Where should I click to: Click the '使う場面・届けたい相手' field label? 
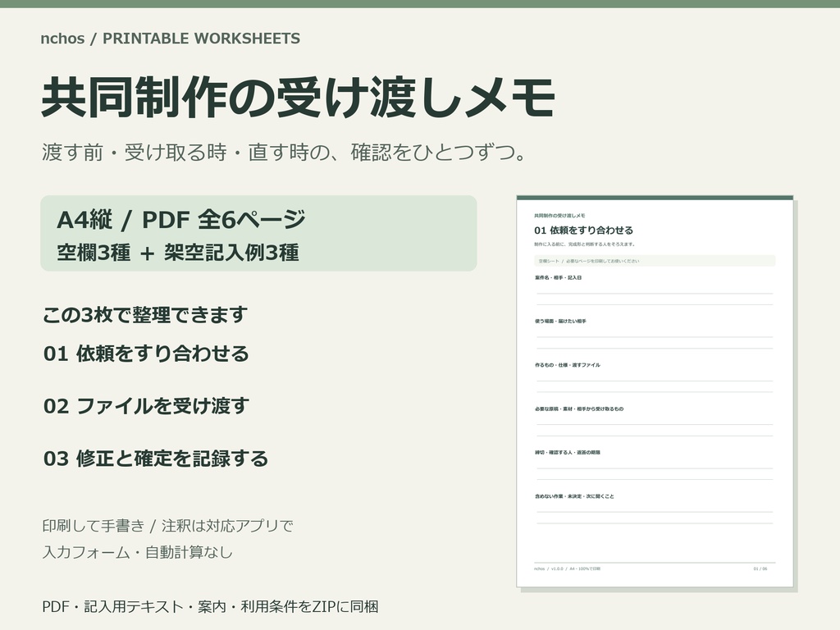560,321
